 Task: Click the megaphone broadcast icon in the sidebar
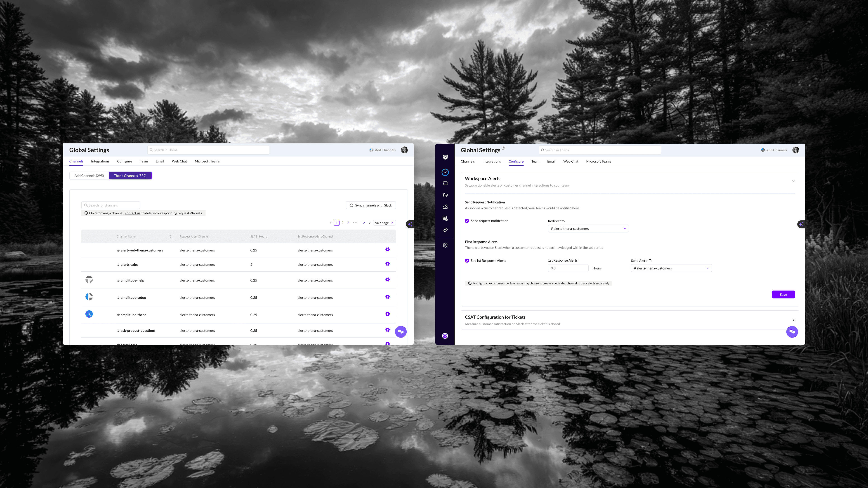point(445,195)
